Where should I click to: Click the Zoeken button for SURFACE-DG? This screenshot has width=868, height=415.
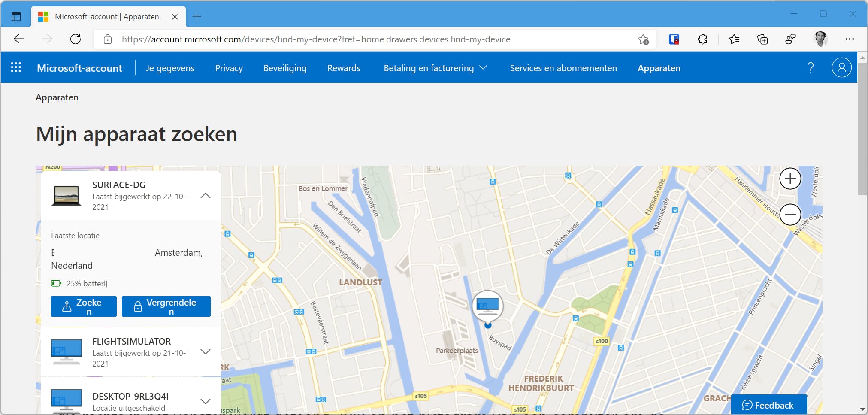pos(84,306)
